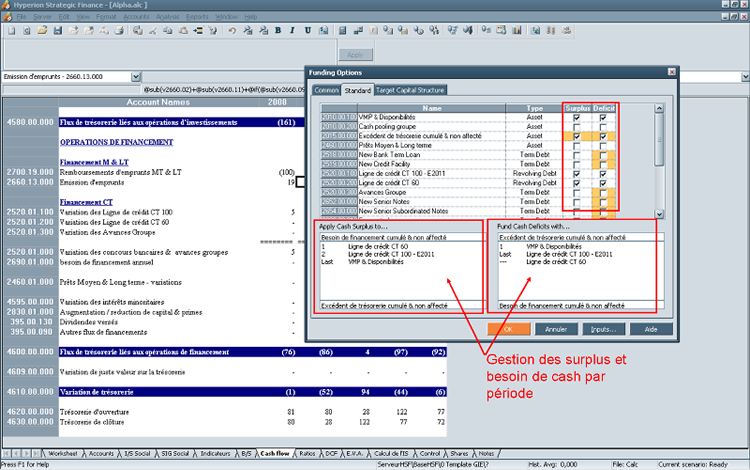750x470 pixels.
Task: Confirm Funding Options with OK
Action: [509, 329]
